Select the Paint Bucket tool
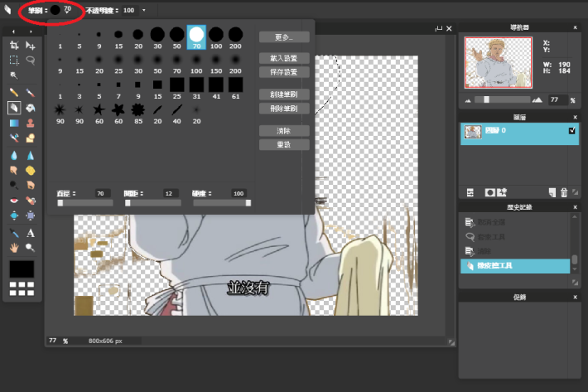588x392 pixels. (x=31, y=108)
